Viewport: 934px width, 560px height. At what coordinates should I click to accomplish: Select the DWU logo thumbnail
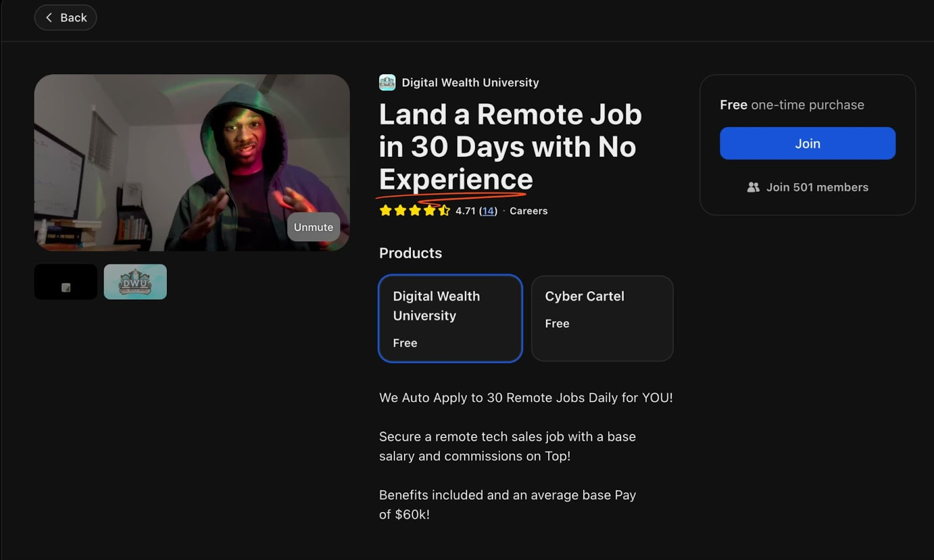135,282
